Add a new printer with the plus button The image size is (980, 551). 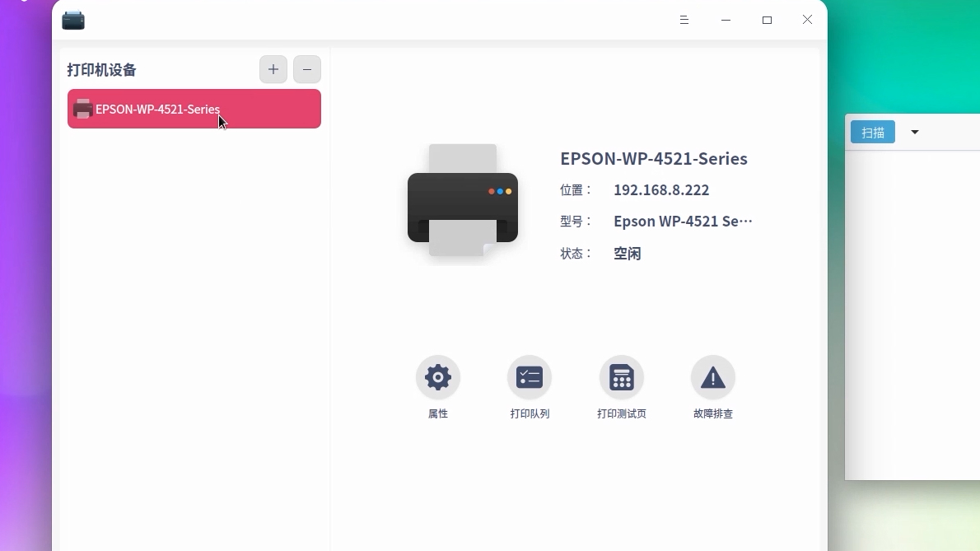tap(273, 69)
